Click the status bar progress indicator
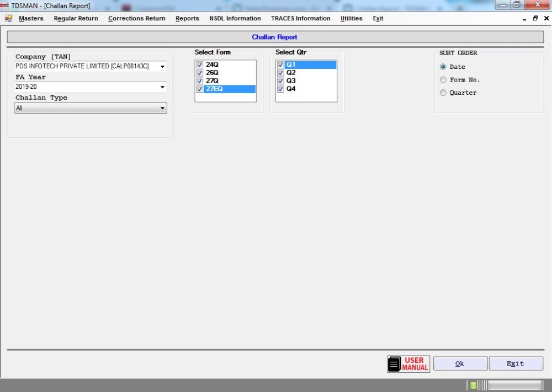Screen dimensions: 552x392 [514, 385]
